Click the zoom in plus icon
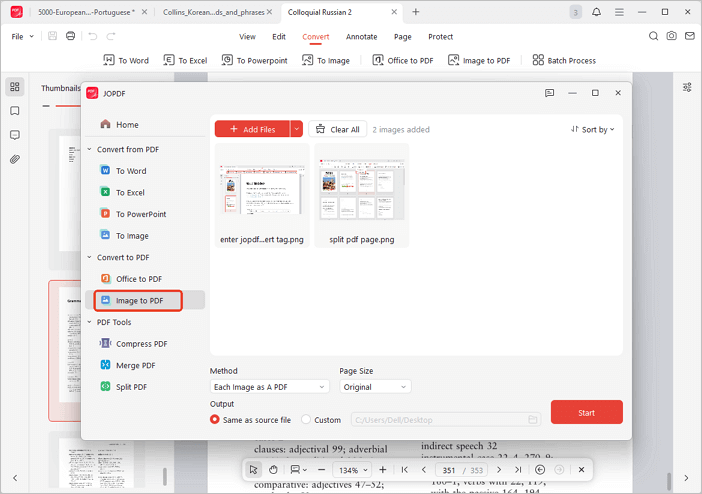702x494 pixels. [x=382, y=469]
